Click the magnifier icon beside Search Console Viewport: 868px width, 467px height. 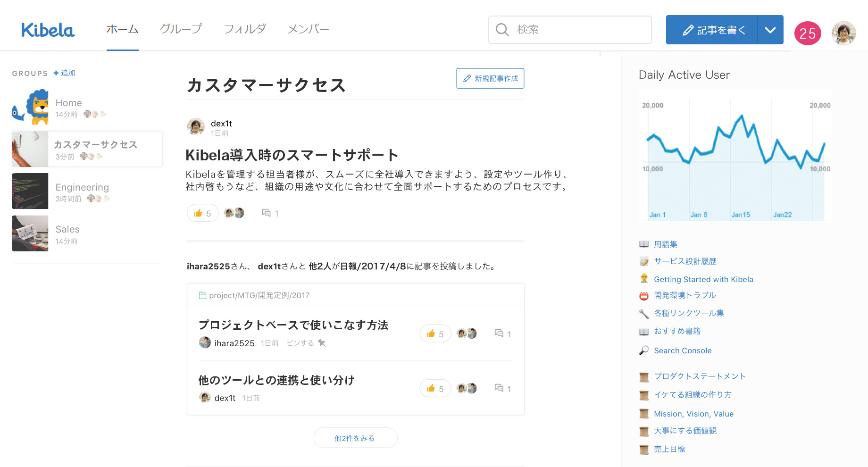pyautogui.click(x=644, y=350)
